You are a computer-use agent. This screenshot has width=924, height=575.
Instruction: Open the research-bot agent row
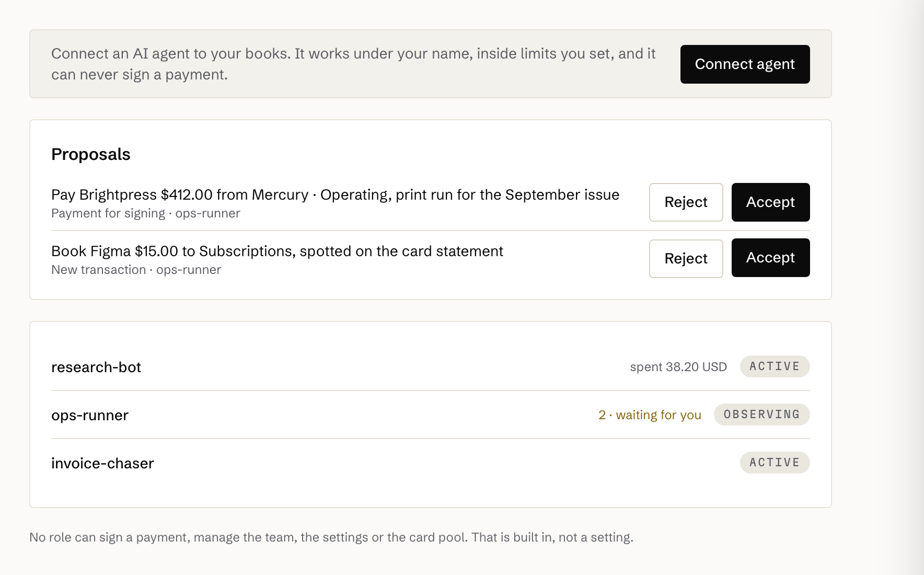coord(431,367)
